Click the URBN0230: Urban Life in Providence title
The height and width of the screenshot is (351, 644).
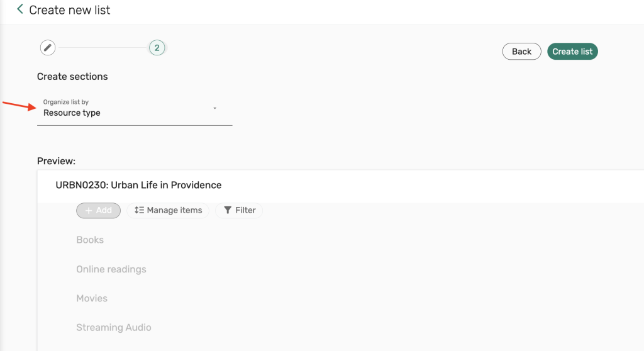(138, 185)
